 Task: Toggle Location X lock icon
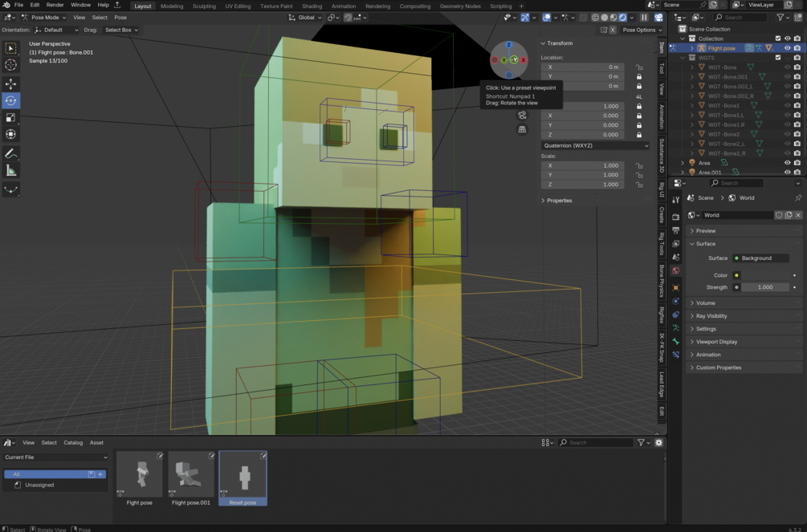[x=639, y=67]
